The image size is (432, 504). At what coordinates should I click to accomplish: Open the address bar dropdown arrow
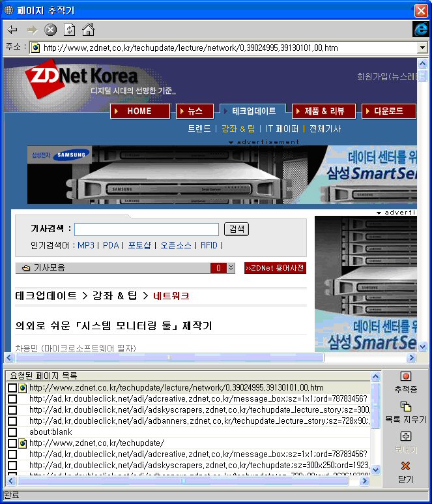[x=422, y=48]
